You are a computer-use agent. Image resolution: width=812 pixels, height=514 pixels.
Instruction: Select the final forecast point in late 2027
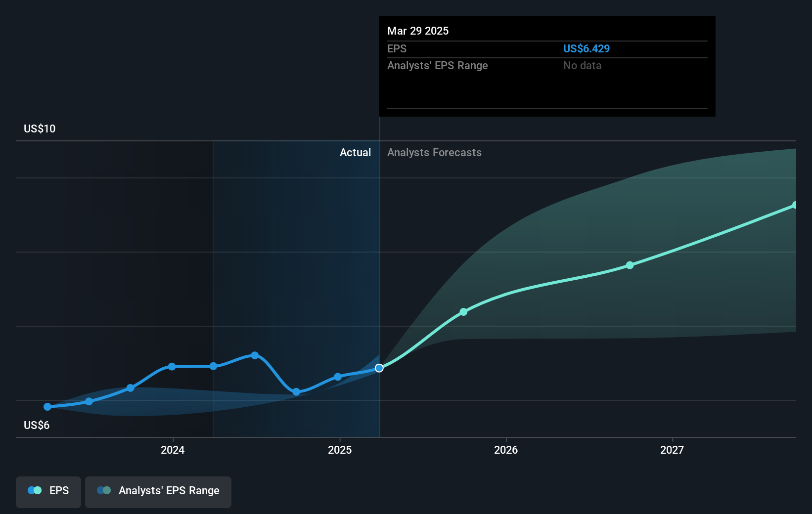coord(795,205)
